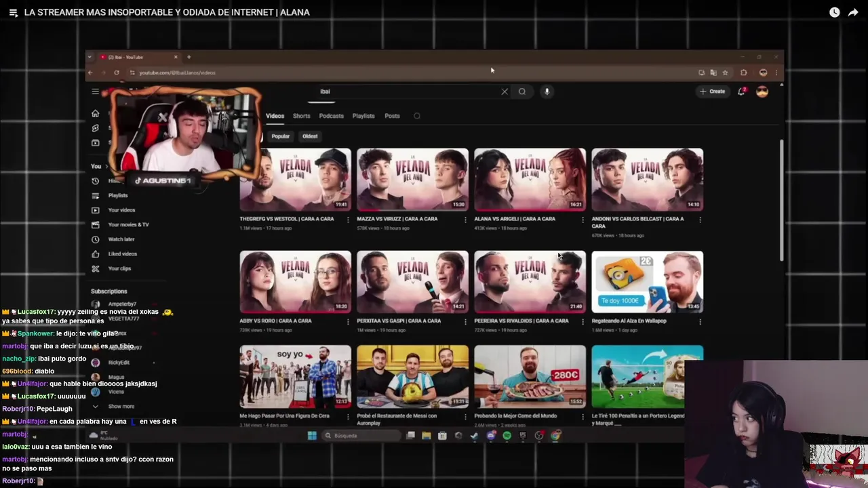Open Regateando Al Alza En Wallapop thumbnail
The width and height of the screenshot is (868, 488).
(x=648, y=282)
